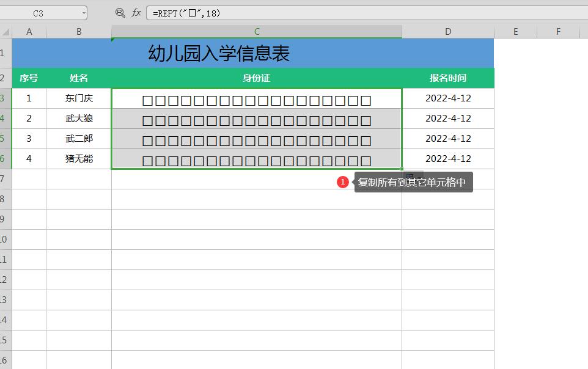Select serial number cell 3
The width and height of the screenshot is (588, 369).
(29, 139)
